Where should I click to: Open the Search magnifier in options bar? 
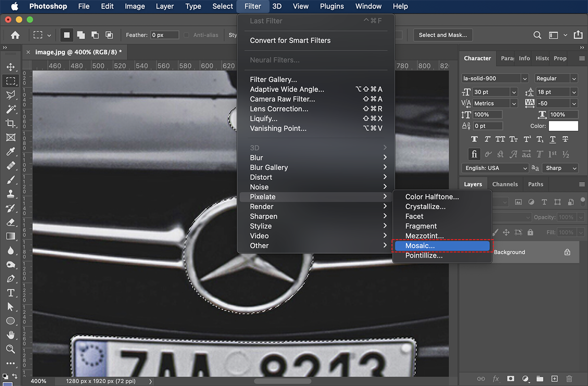(x=537, y=35)
